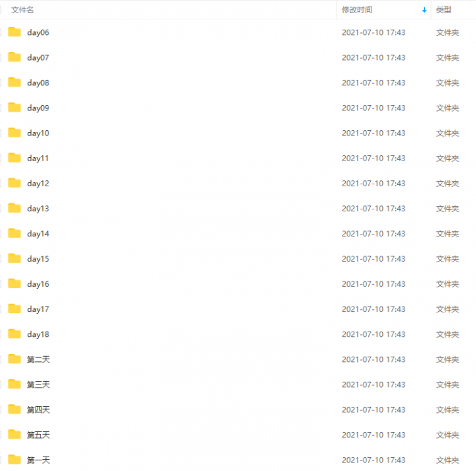Open the 第四天 folder name link
The width and height of the screenshot is (476, 471).
[x=38, y=410]
